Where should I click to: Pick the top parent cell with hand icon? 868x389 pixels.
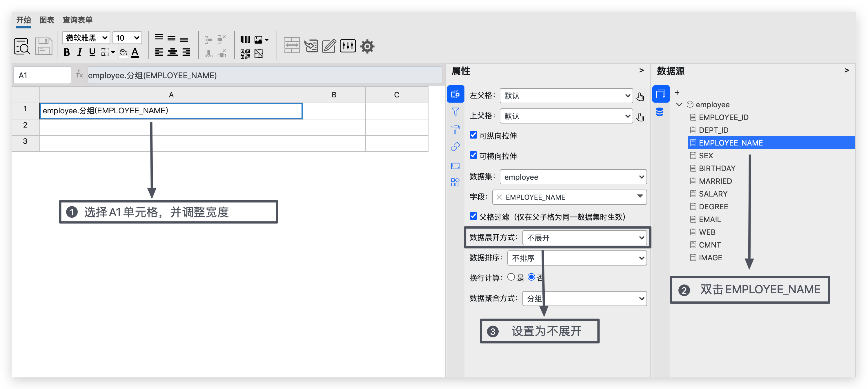(640, 117)
